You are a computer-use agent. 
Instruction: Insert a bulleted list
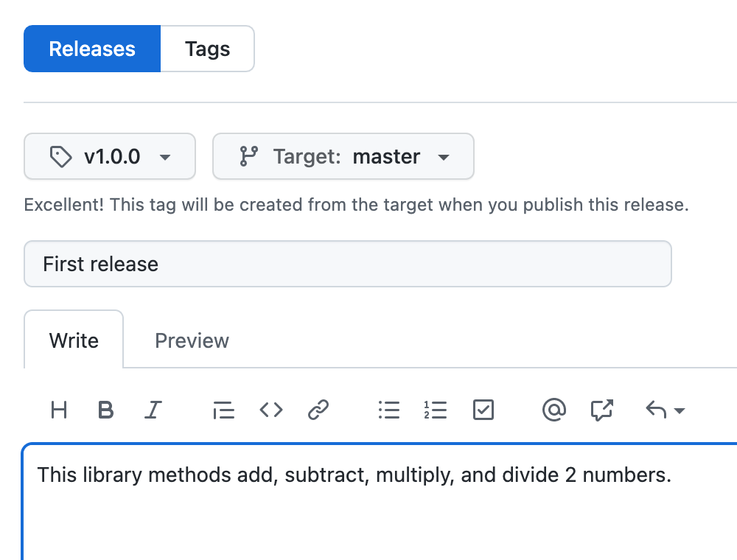(389, 410)
